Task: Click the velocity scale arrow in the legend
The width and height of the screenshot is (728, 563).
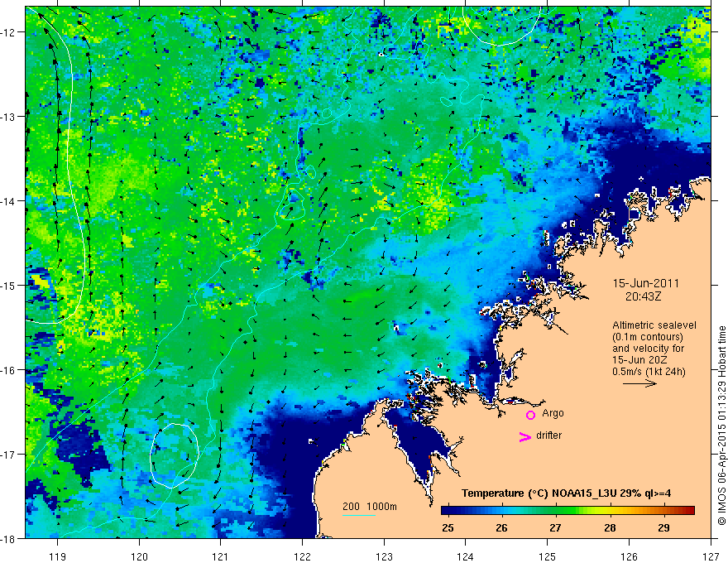Action: pyautogui.click(x=639, y=383)
